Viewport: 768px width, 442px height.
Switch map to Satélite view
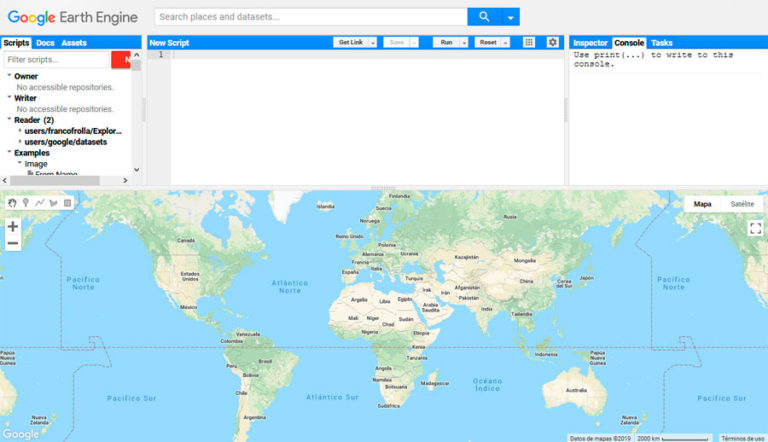742,204
